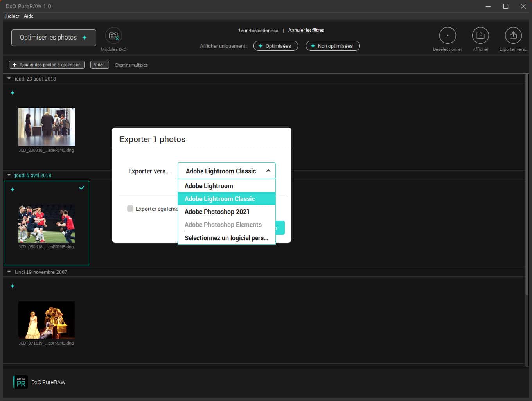The image size is (532, 401).
Task: Collapse the jeudi 23 août 2018 group
Action: [x=9, y=79]
